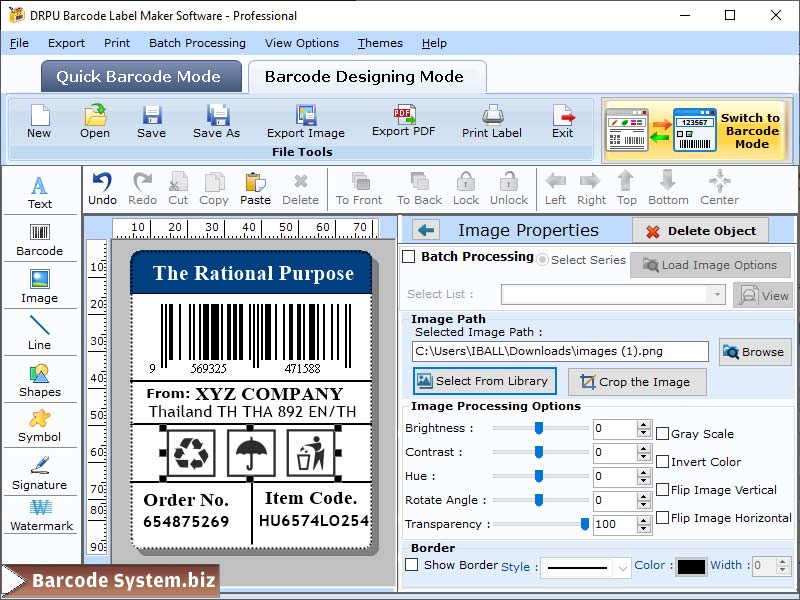Open the View Options menu
The height and width of the screenshot is (600, 800).
click(x=302, y=43)
